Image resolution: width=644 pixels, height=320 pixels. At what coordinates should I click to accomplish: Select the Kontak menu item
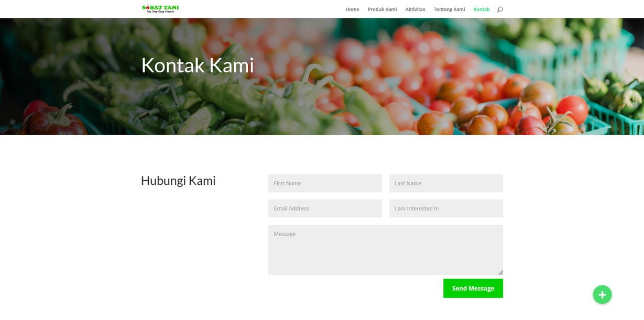pyautogui.click(x=481, y=9)
